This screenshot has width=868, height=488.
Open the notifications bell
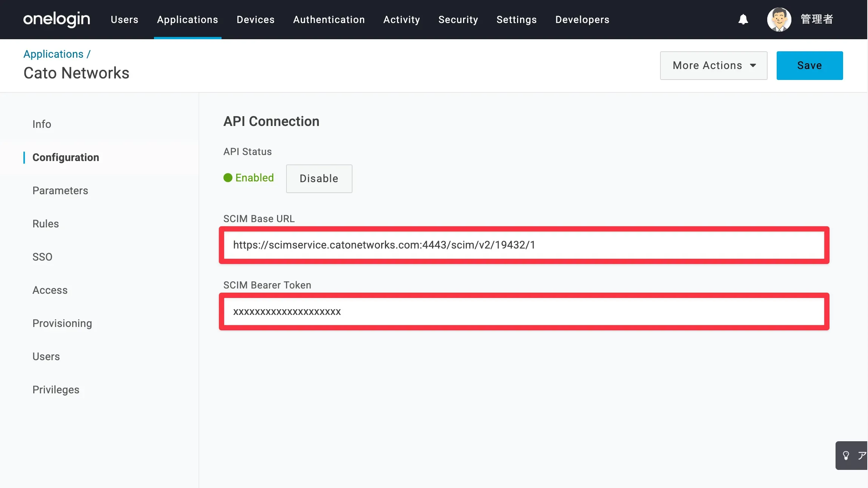(743, 19)
